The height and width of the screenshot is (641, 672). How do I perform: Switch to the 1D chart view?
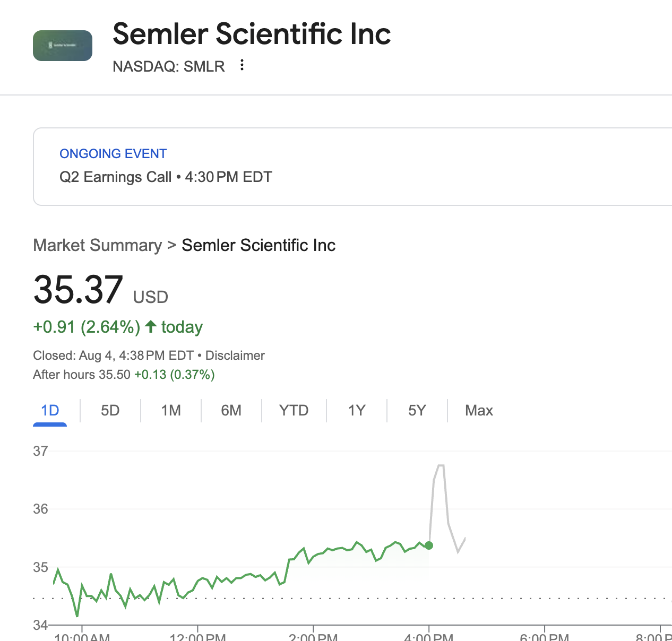[x=49, y=410]
